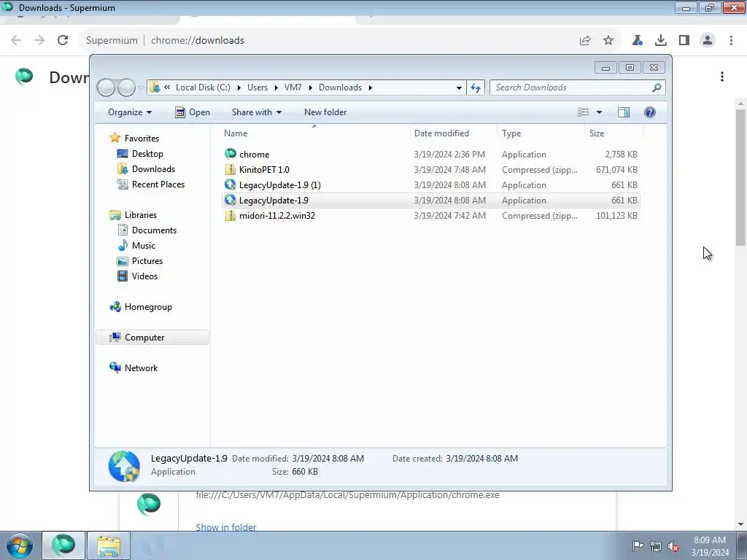Open Supermium downloads toolbar icon
747x560 pixels.
pyautogui.click(x=661, y=41)
